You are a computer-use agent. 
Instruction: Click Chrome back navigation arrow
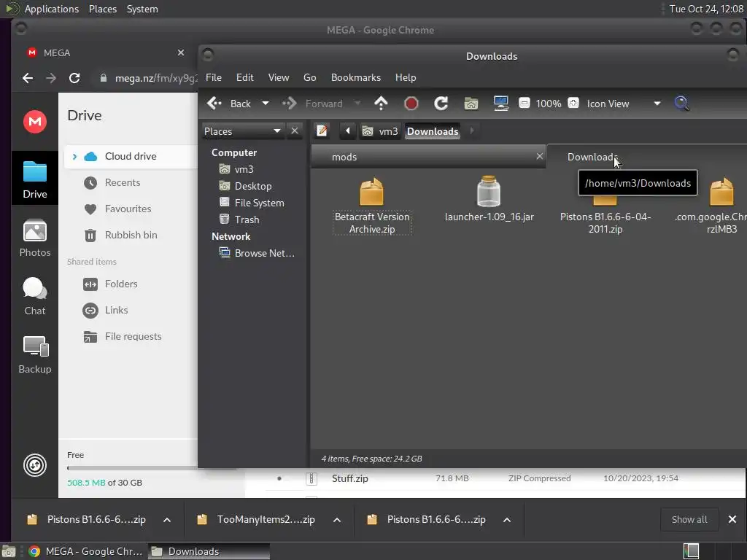click(28, 78)
